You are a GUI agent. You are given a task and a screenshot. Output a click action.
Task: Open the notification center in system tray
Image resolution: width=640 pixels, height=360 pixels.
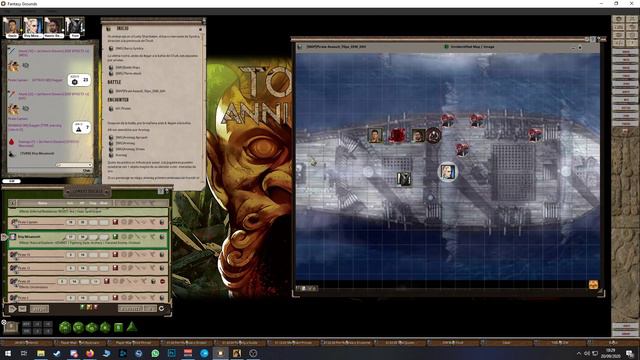(x=630, y=353)
